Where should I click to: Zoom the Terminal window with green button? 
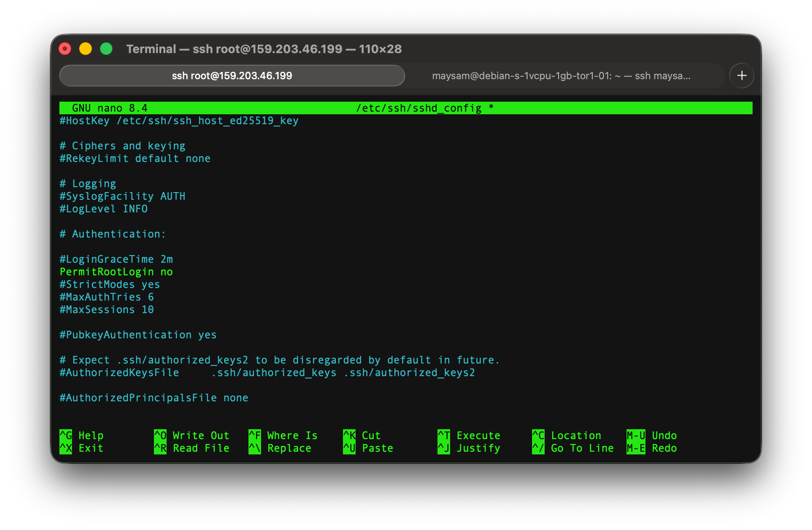pyautogui.click(x=106, y=49)
